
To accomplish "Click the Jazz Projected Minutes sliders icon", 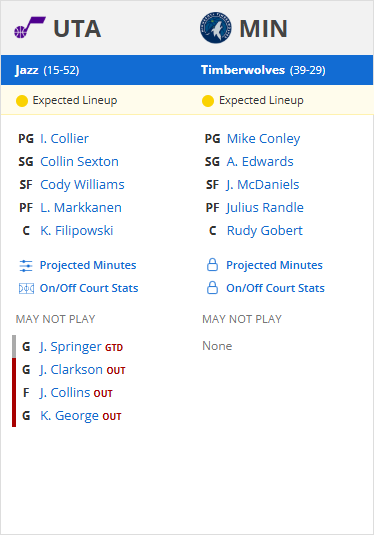I will [26, 265].
